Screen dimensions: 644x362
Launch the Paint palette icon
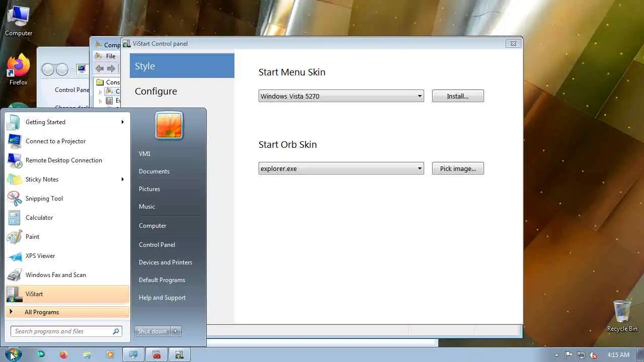14,237
